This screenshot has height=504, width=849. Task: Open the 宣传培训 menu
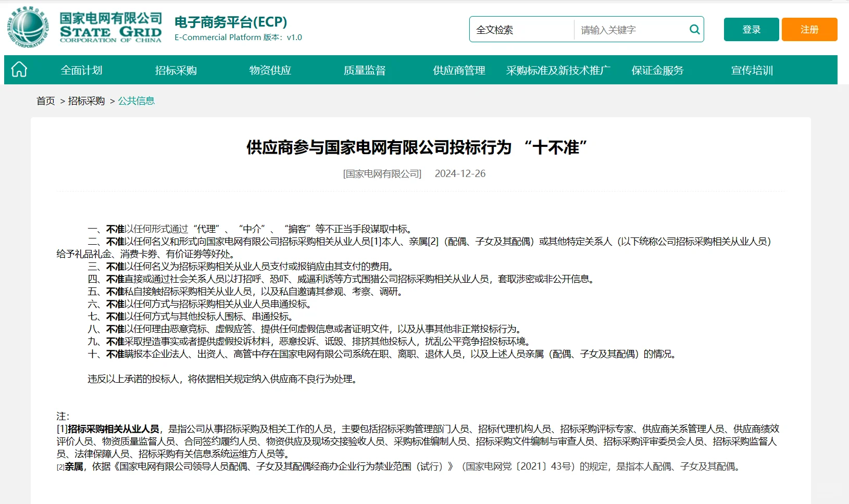(752, 70)
